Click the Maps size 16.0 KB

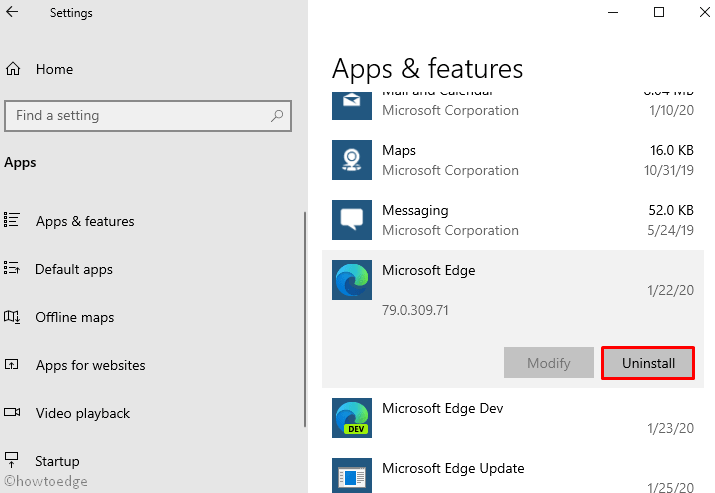coord(672,150)
